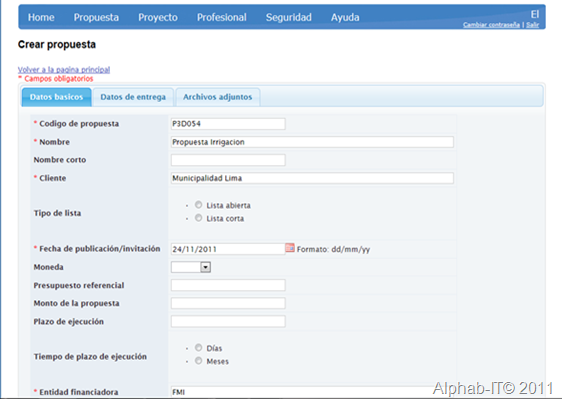Screen dimensions: 562x399
Task: Select the Lista abierta radio option
Action: [x=199, y=205]
